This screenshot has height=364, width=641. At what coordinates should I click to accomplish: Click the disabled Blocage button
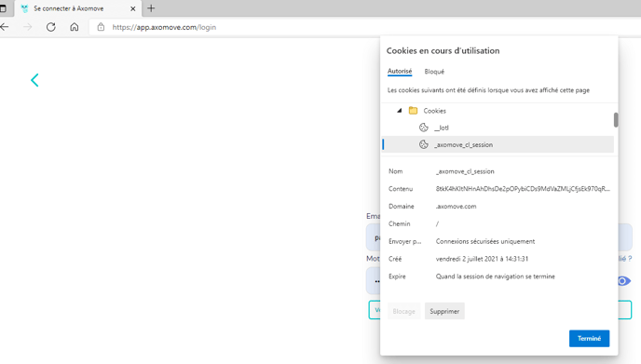(x=404, y=311)
